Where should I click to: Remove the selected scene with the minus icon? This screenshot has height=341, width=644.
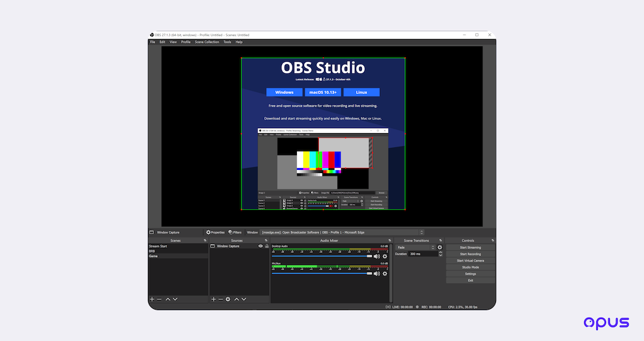click(159, 299)
